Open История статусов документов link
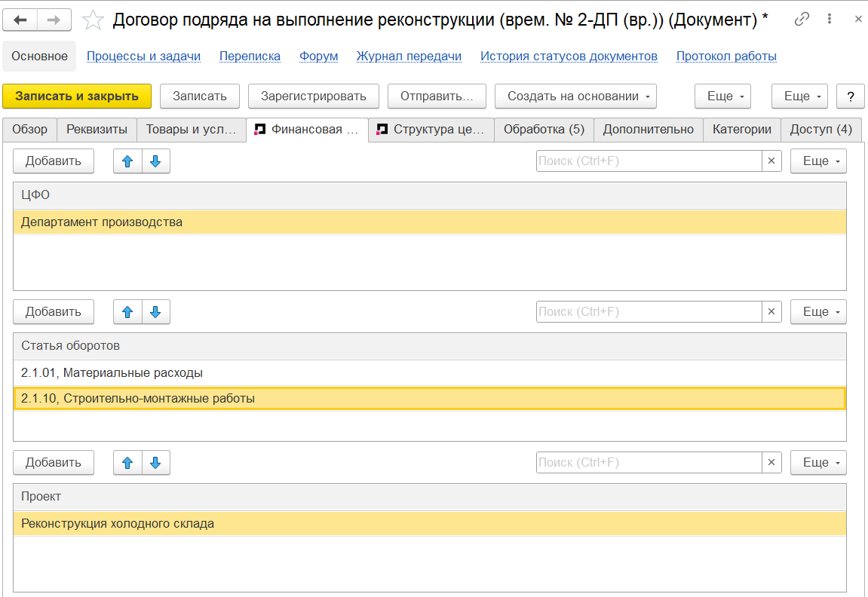The width and height of the screenshot is (868, 597). click(x=569, y=57)
